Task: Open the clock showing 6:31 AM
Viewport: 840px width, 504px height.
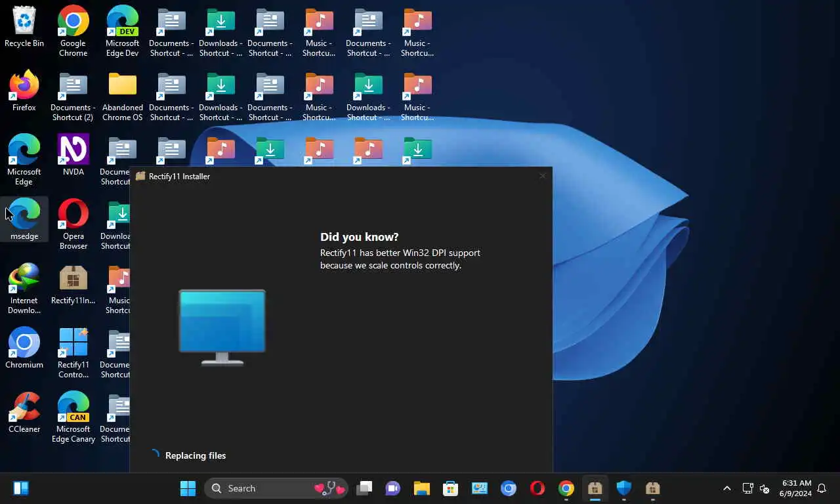Action: tap(795, 488)
